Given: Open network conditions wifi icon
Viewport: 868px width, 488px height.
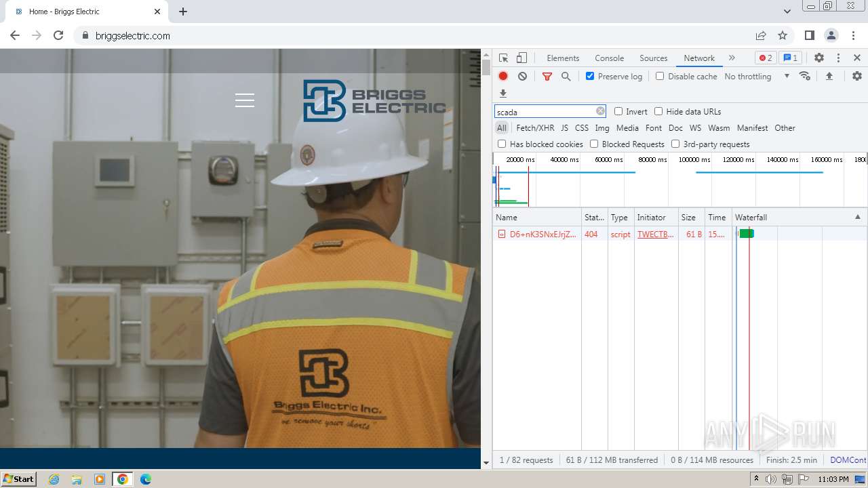Looking at the screenshot, I should 805,76.
